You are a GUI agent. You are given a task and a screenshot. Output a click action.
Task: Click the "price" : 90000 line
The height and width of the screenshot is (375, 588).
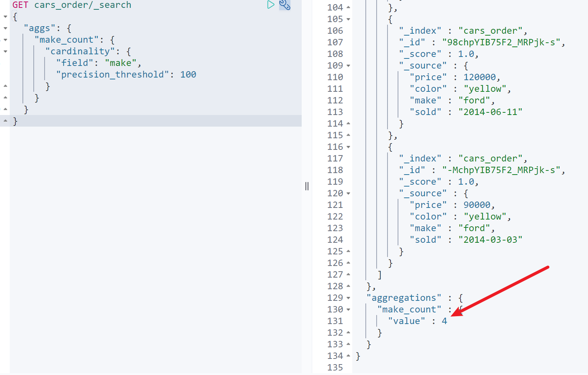click(452, 205)
